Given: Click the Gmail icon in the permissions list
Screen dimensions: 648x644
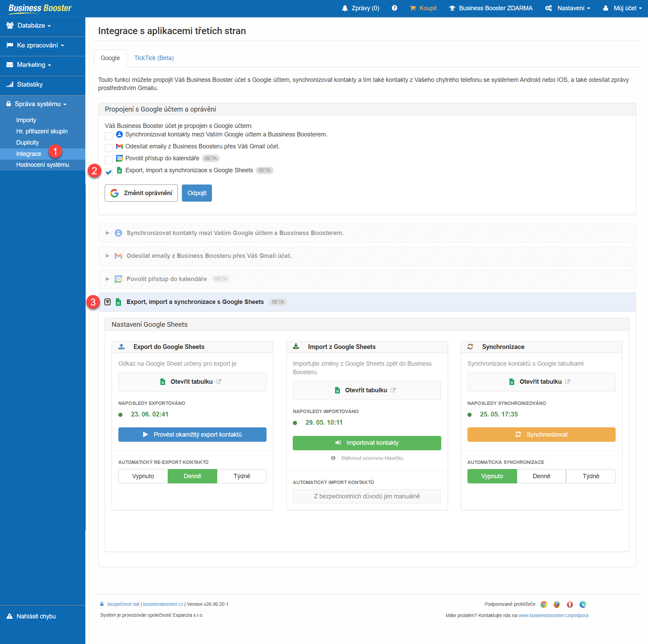Looking at the screenshot, I should (119, 146).
